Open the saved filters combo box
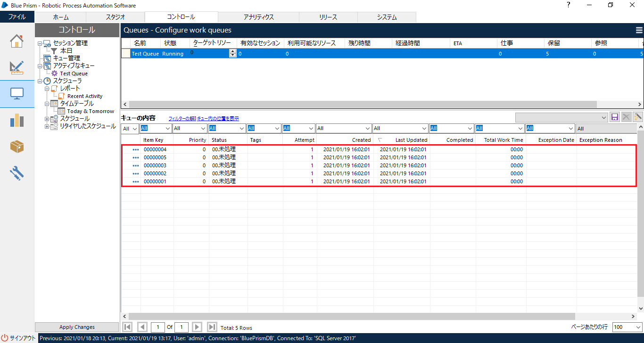Image resolution: width=644 pixels, height=343 pixels. pos(561,117)
